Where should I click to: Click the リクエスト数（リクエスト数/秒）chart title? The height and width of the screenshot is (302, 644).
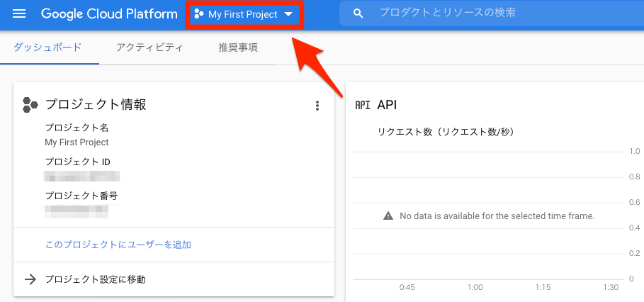click(446, 133)
